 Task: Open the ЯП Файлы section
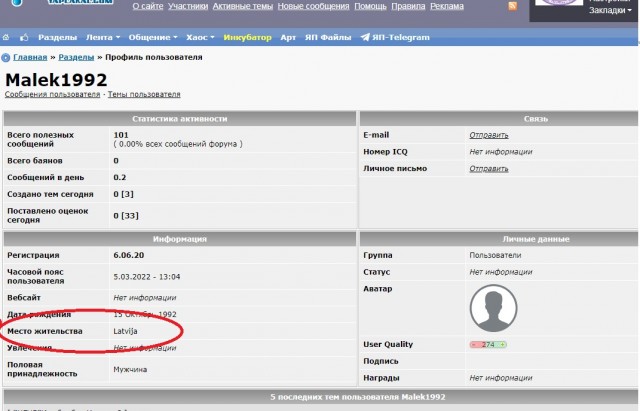328,37
